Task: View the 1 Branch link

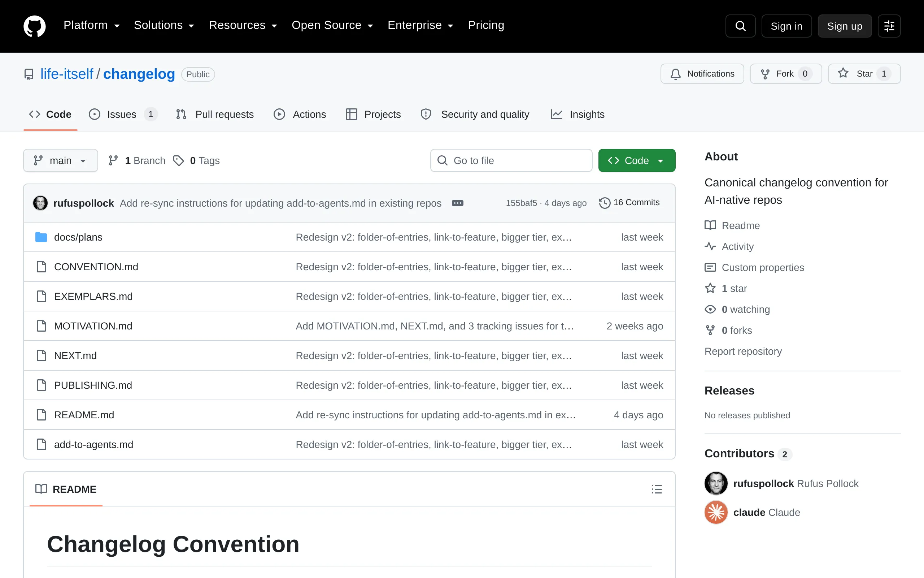Action: (x=137, y=160)
